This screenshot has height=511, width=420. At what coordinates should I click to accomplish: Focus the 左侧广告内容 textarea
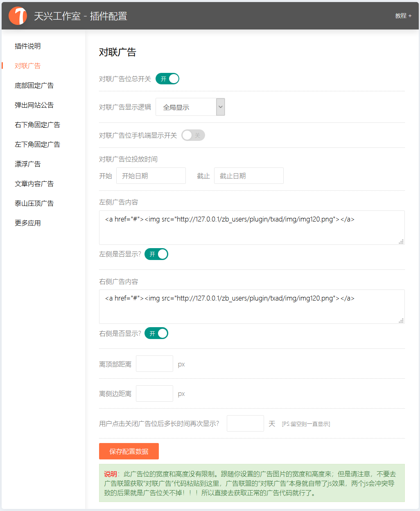252,228
